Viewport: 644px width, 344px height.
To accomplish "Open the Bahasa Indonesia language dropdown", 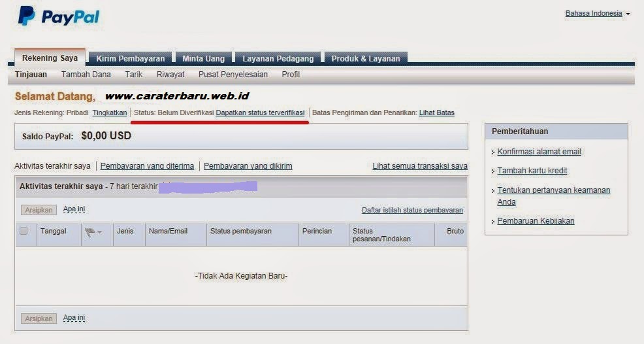I will coord(597,13).
